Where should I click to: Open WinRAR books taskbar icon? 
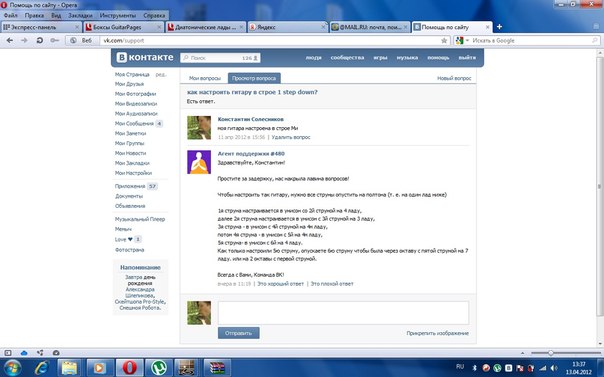coord(217,368)
